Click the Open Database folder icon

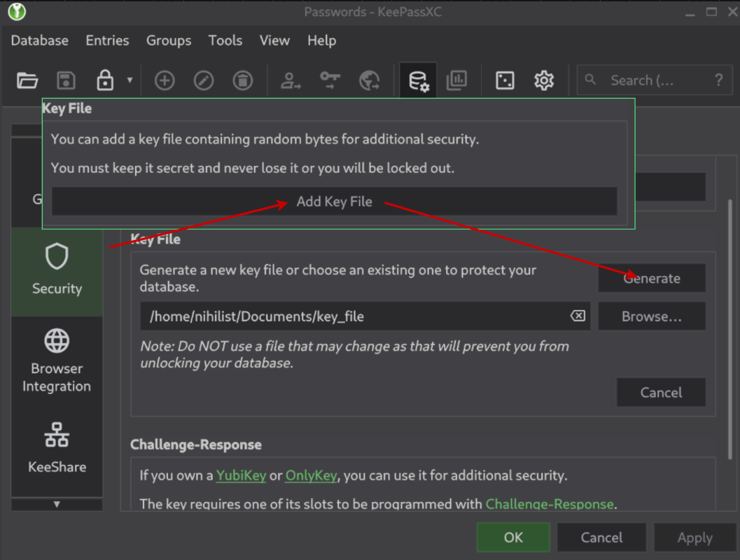pos(27,80)
